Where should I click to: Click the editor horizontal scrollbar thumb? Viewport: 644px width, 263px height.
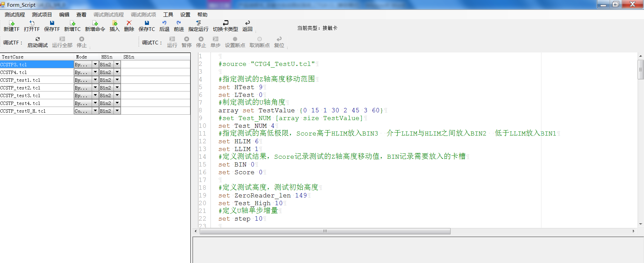pyautogui.click(x=325, y=231)
